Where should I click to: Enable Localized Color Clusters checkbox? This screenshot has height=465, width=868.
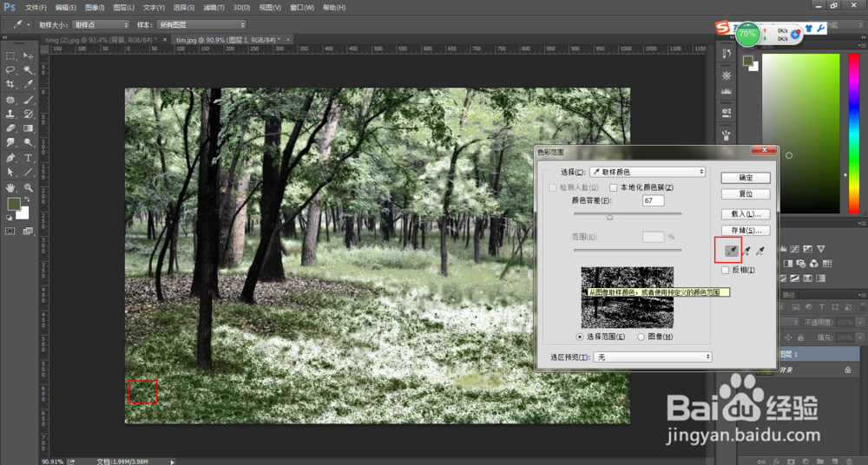[614, 187]
